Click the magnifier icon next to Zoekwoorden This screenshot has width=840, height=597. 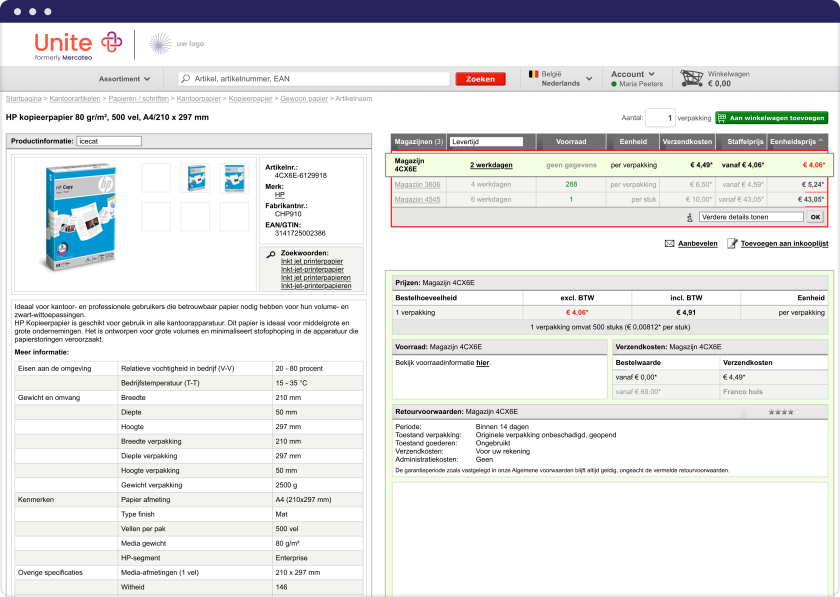271,255
